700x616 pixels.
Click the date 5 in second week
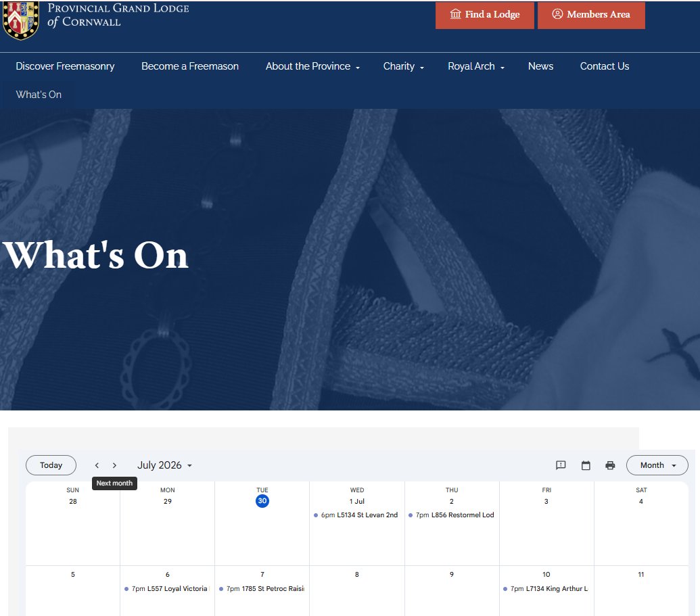(x=73, y=575)
